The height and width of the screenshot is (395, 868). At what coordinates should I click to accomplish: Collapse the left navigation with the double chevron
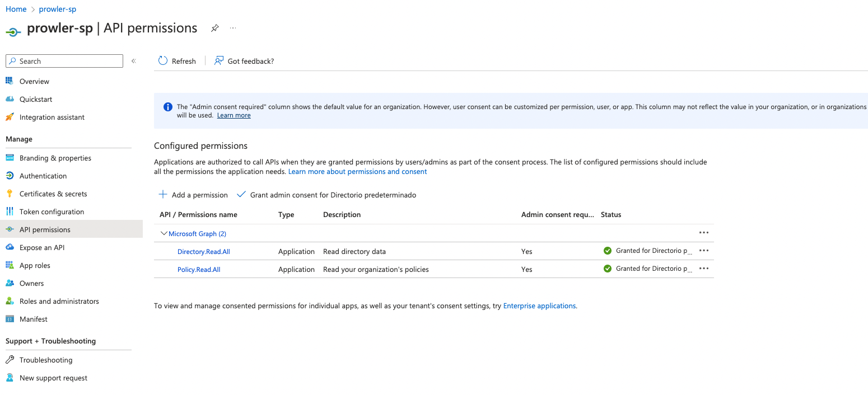pos(133,60)
